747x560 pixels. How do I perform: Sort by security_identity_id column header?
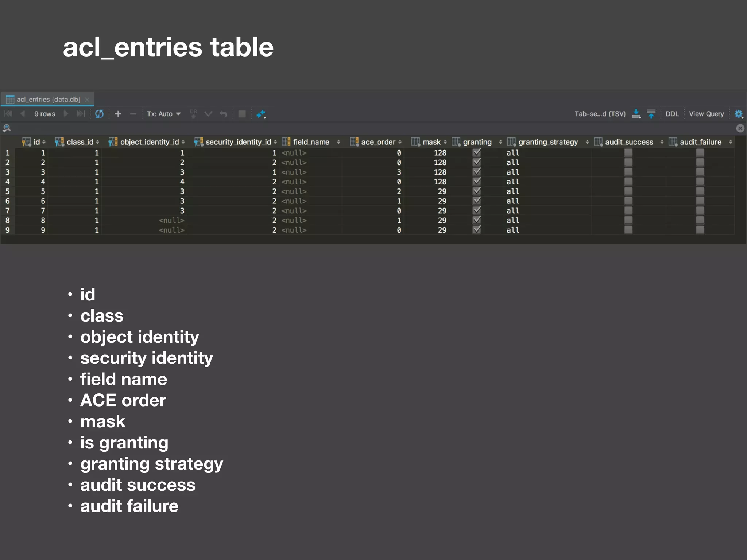(236, 142)
